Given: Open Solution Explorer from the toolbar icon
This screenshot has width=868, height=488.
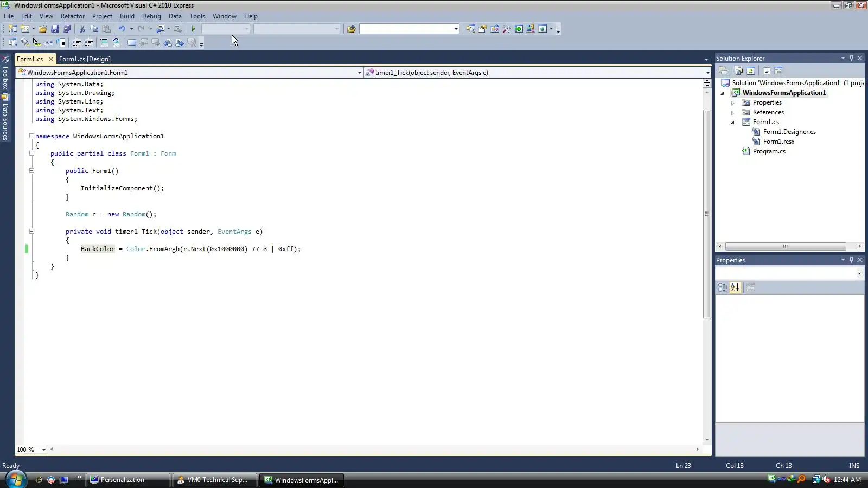Looking at the screenshot, I should click(x=470, y=29).
